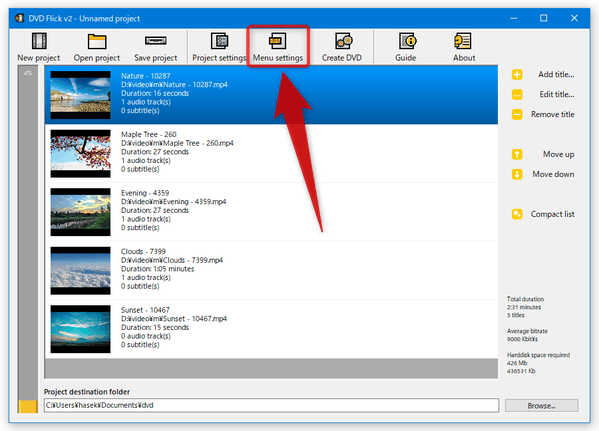This screenshot has height=431, width=599.
Task: Click the disc space usage bar showing 4%
Action: 28,239
